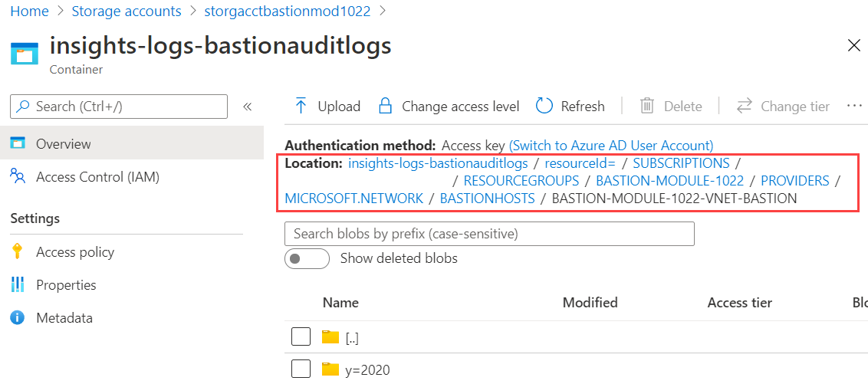868x384 pixels.
Task: Click the Change tier button label
Action: pyautogui.click(x=795, y=107)
